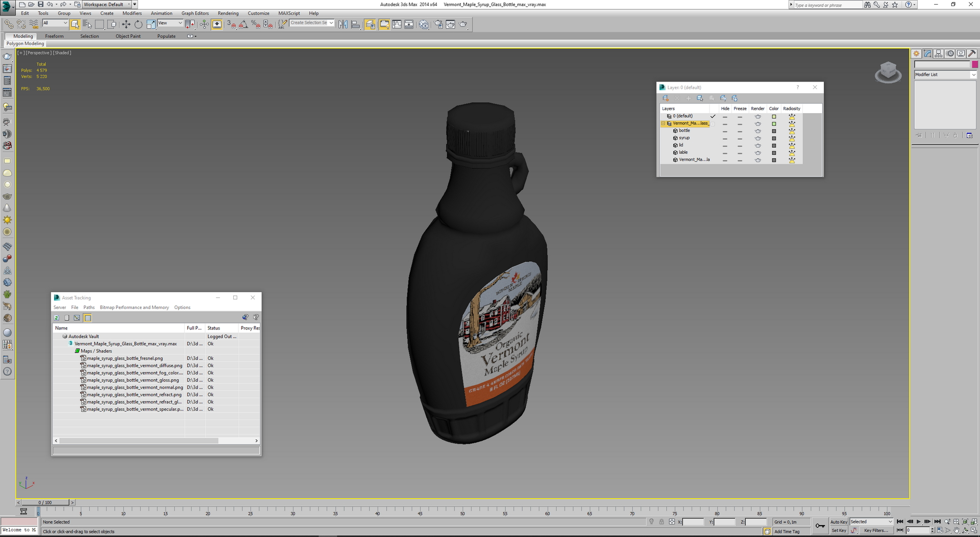Open the Key Filters... dialog

coord(875,530)
